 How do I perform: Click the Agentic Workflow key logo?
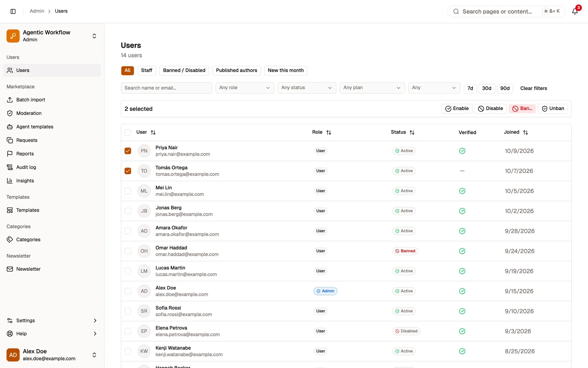pos(13,36)
